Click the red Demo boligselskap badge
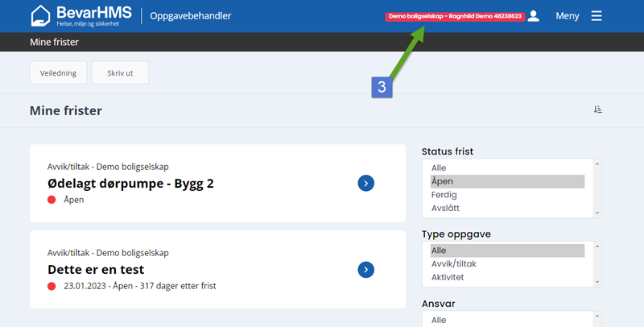The width and height of the screenshot is (644, 327). coord(454,16)
